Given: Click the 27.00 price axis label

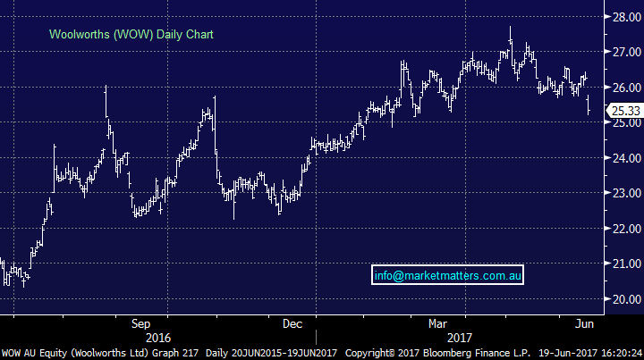Looking at the screenshot, I should (627, 52).
